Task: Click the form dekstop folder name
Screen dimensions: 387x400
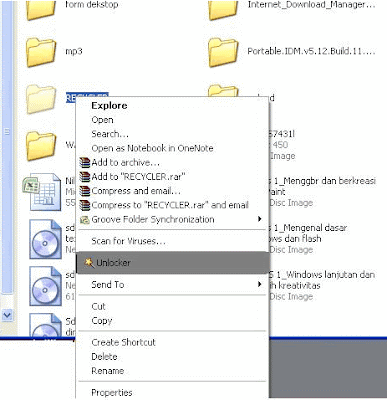Action: tap(91, 5)
